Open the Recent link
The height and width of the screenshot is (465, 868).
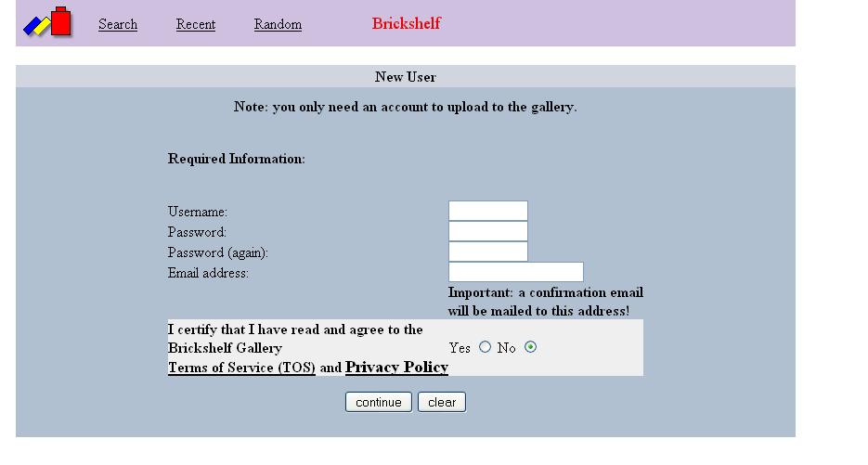(x=195, y=24)
